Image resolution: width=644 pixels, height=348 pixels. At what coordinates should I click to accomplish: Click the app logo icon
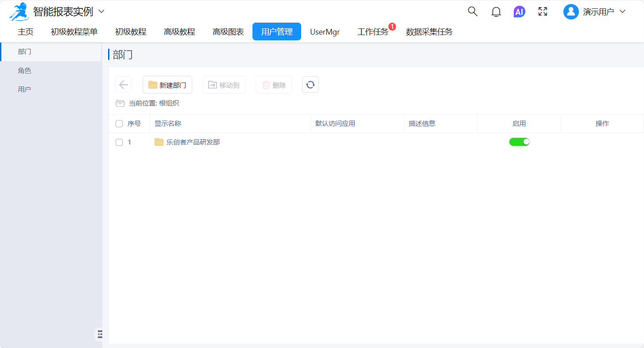tap(19, 12)
